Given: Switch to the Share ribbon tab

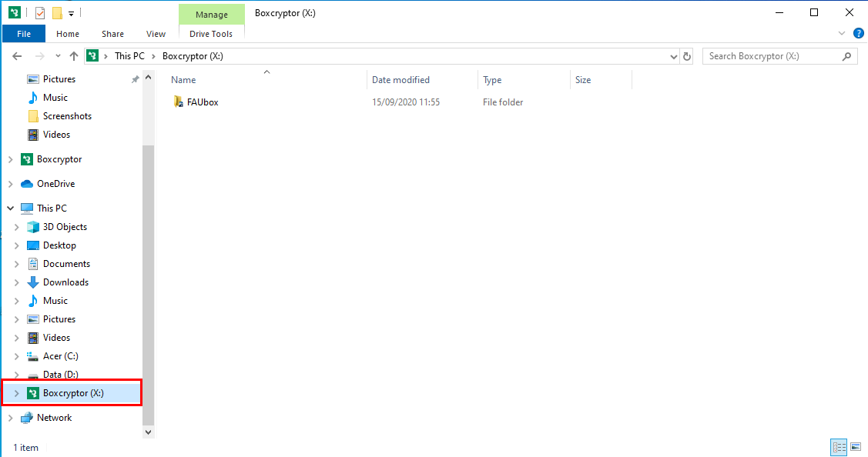Looking at the screenshot, I should [112, 34].
